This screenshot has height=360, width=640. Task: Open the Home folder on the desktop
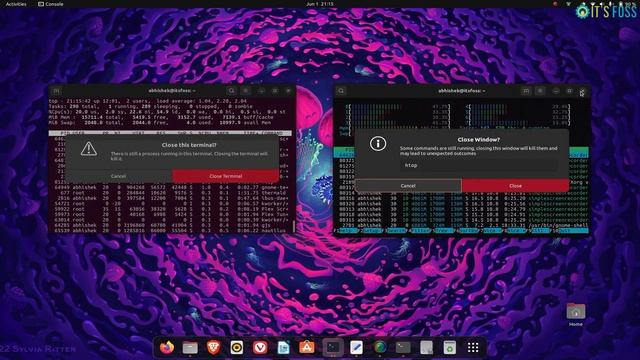[576, 314]
